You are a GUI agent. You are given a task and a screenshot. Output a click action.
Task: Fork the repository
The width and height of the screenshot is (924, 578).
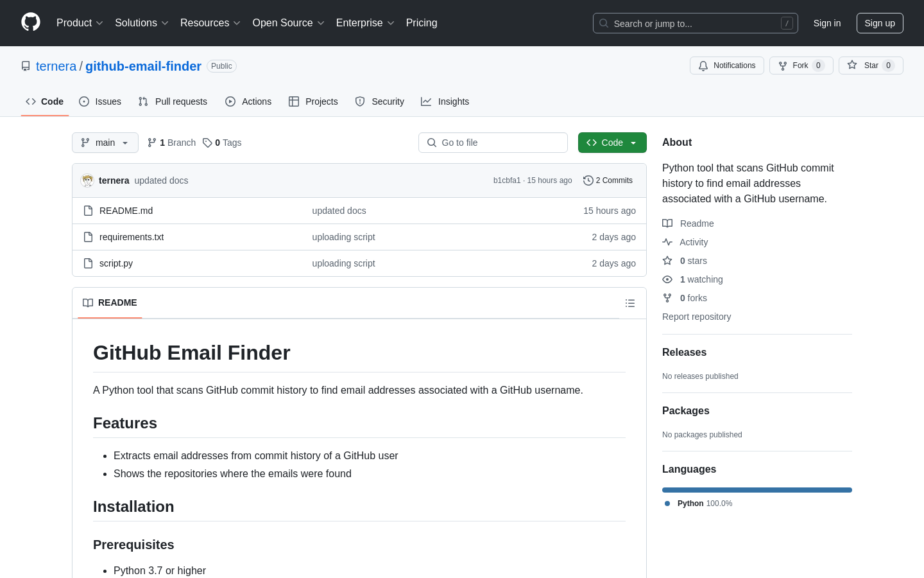tap(801, 66)
